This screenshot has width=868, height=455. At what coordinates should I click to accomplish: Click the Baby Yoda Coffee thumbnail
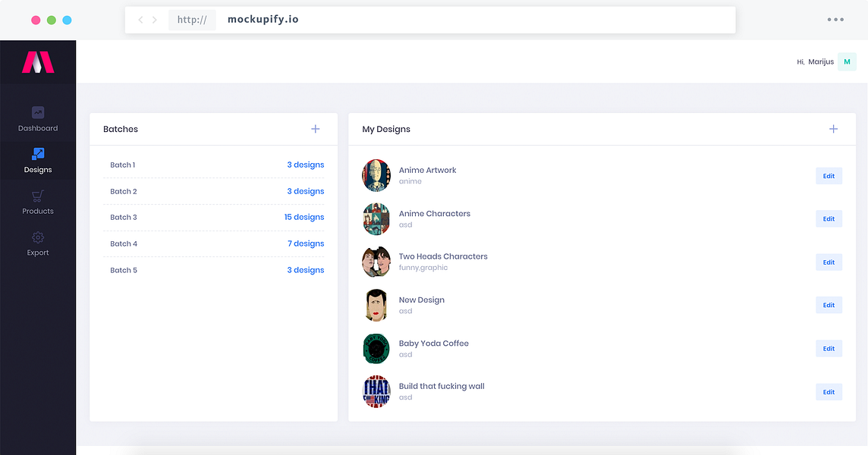pos(376,348)
